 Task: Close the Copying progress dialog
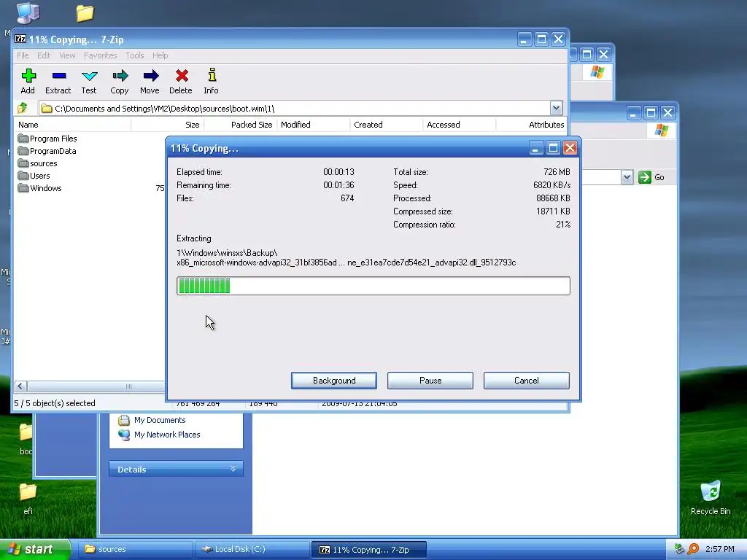(x=570, y=148)
